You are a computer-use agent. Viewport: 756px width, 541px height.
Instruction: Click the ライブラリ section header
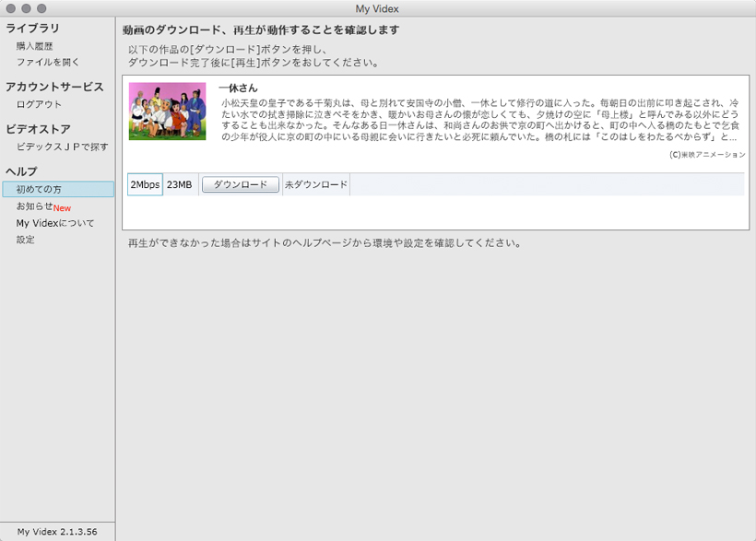pyautogui.click(x=32, y=28)
